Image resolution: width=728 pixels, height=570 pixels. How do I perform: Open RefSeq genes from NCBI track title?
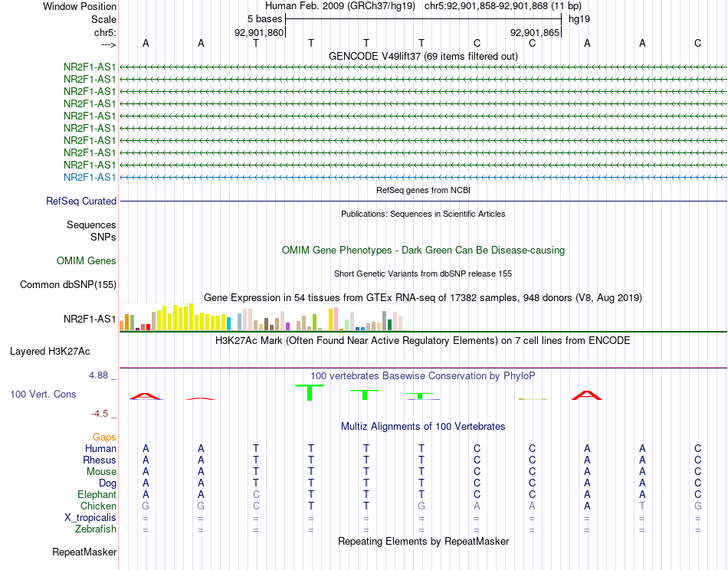(x=423, y=190)
